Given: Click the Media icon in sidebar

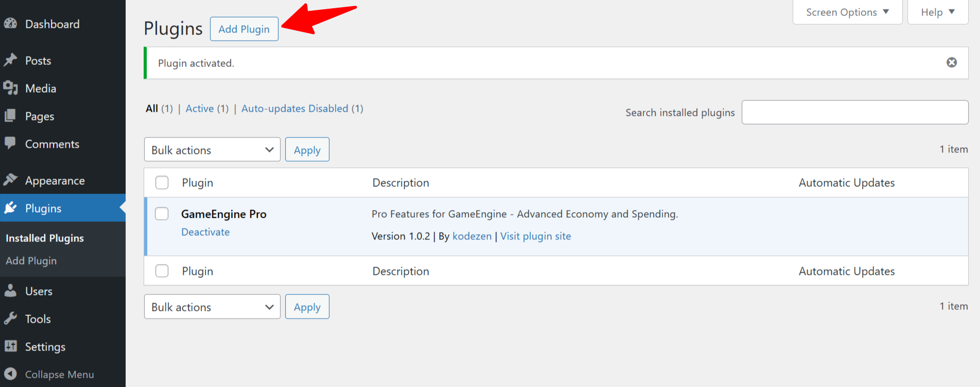Looking at the screenshot, I should coord(10,88).
